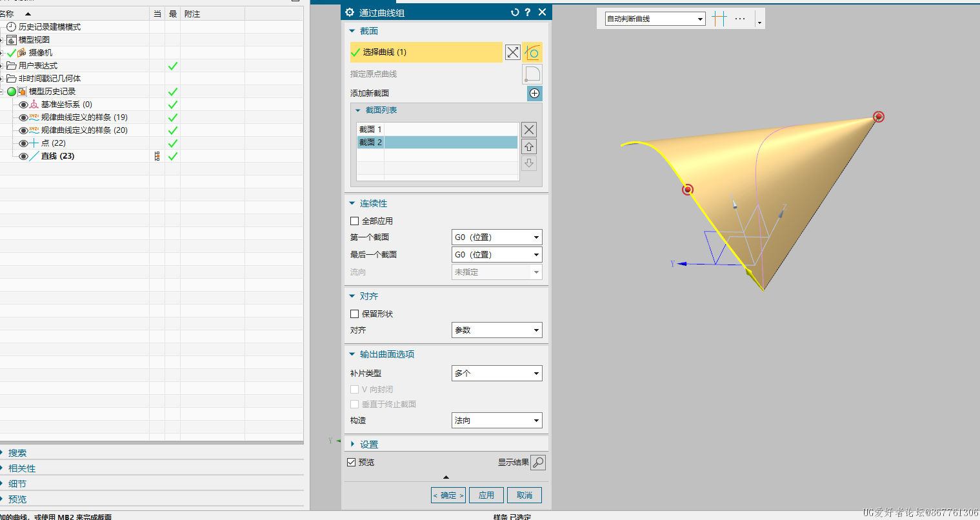Screen dimensions: 980x520
Task: Open the 对齐 参数 dropdown
Action: [497, 330]
